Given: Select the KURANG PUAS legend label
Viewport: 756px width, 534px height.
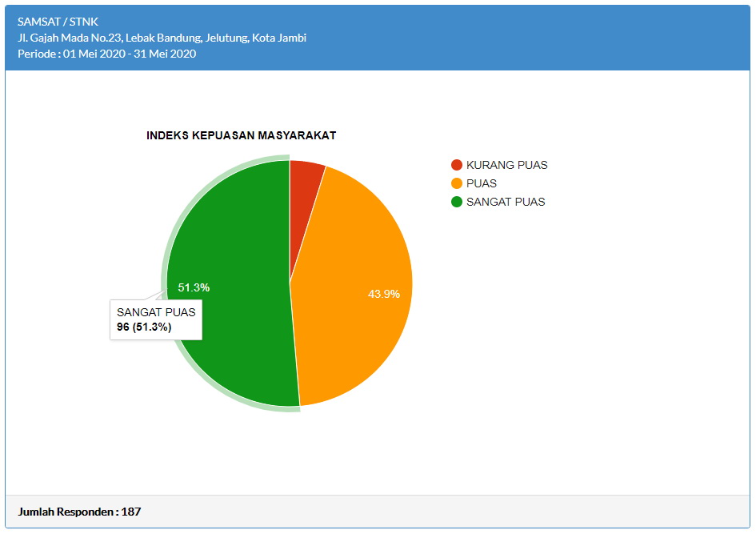Looking at the screenshot, I should point(506,165).
